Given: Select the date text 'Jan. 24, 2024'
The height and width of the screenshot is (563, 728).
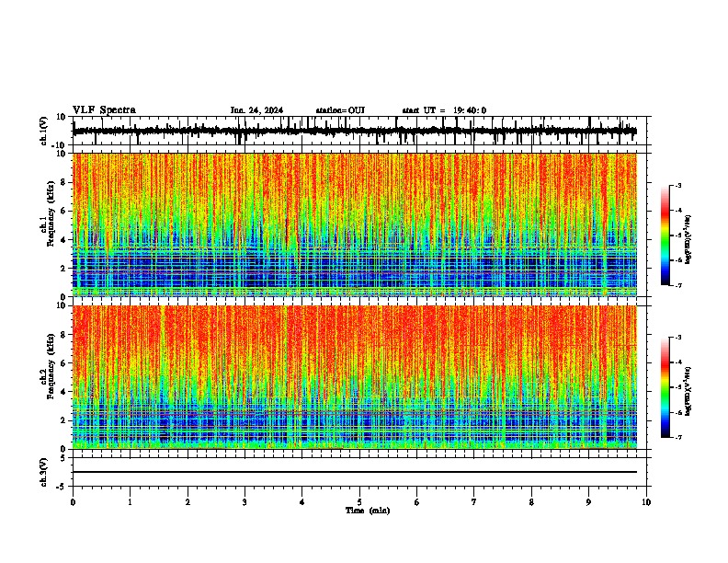Looking at the screenshot, I should click(256, 110).
